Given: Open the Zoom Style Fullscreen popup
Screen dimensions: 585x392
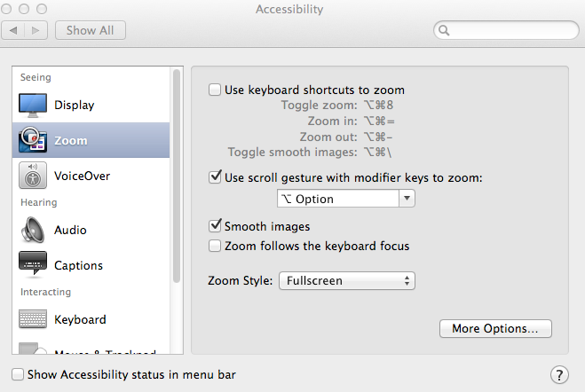Looking at the screenshot, I should pos(347,280).
